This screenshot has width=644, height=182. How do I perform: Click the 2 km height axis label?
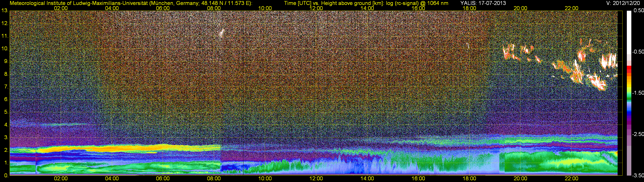point(6,150)
